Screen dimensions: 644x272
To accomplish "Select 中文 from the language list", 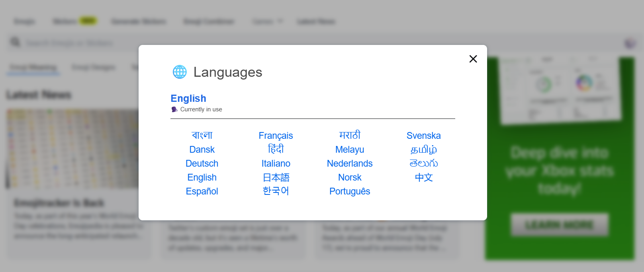I will 423,177.
